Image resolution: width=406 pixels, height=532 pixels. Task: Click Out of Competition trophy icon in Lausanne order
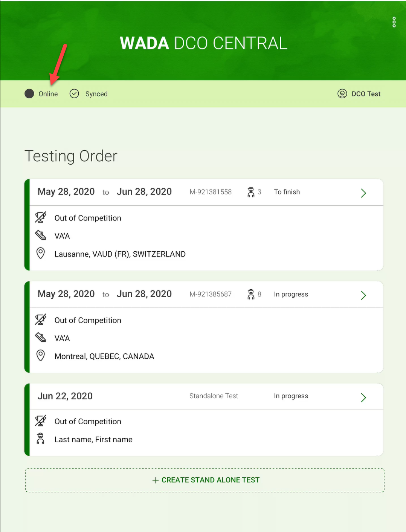[x=41, y=217]
